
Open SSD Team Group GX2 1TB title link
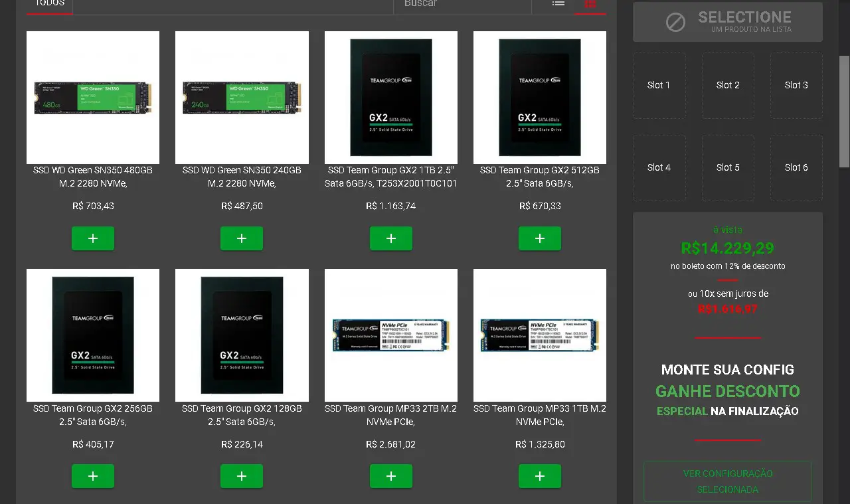pyautogui.click(x=391, y=177)
